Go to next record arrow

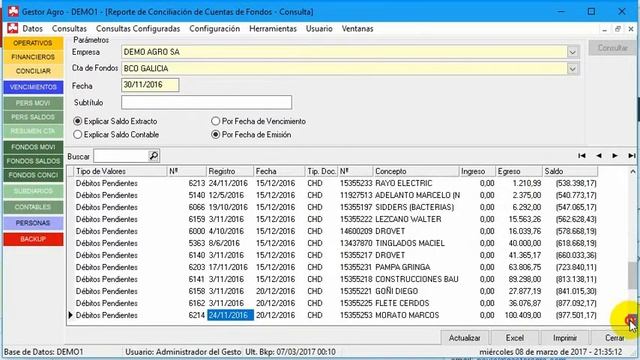(615, 156)
